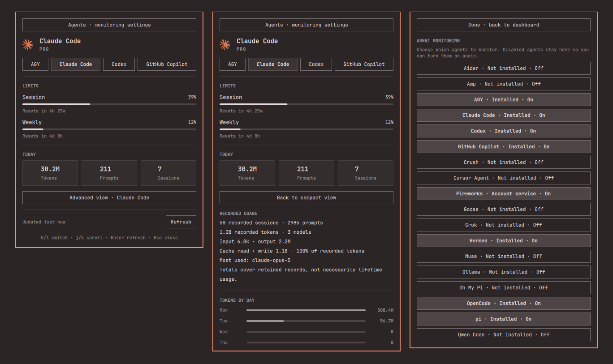This screenshot has width=613, height=364.
Task: Click the Session usage bar in the Refresh panel
Action: 109,104
